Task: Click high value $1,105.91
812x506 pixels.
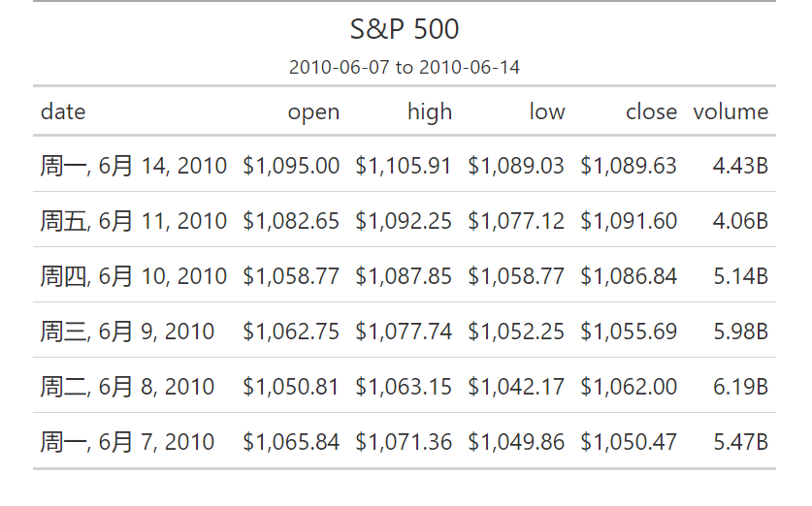Action: click(x=404, y=166)
